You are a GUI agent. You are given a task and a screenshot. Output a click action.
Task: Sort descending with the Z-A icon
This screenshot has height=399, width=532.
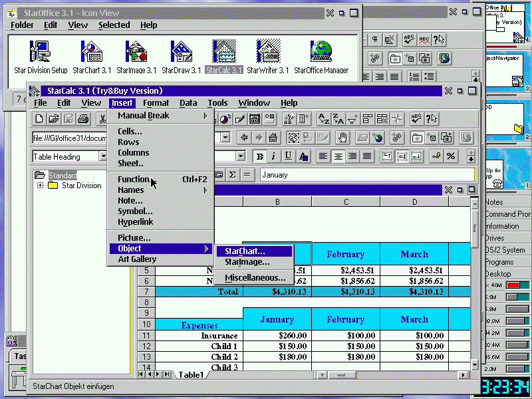pyautogui.click(x=338, y=119)
